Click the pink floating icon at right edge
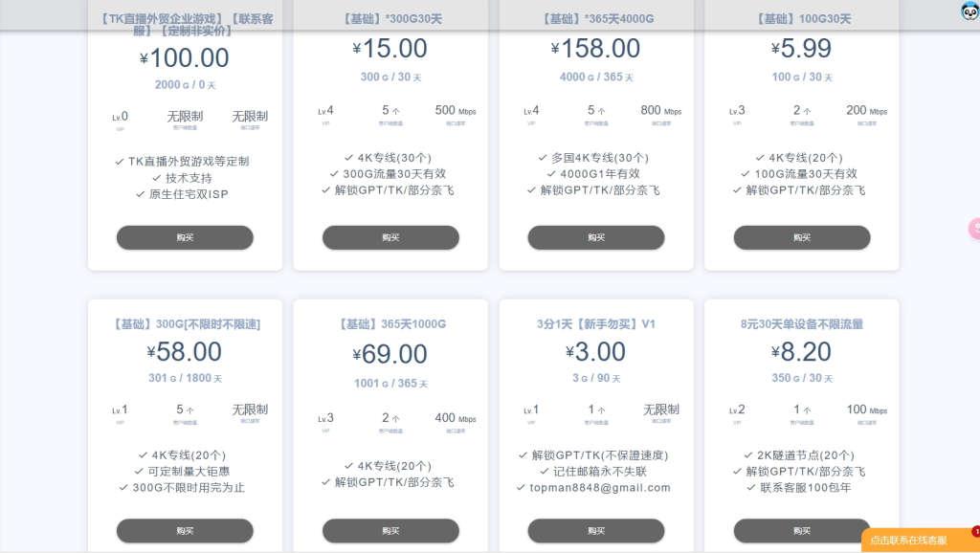This screenshot has width=980, height=553. (975, 229)
